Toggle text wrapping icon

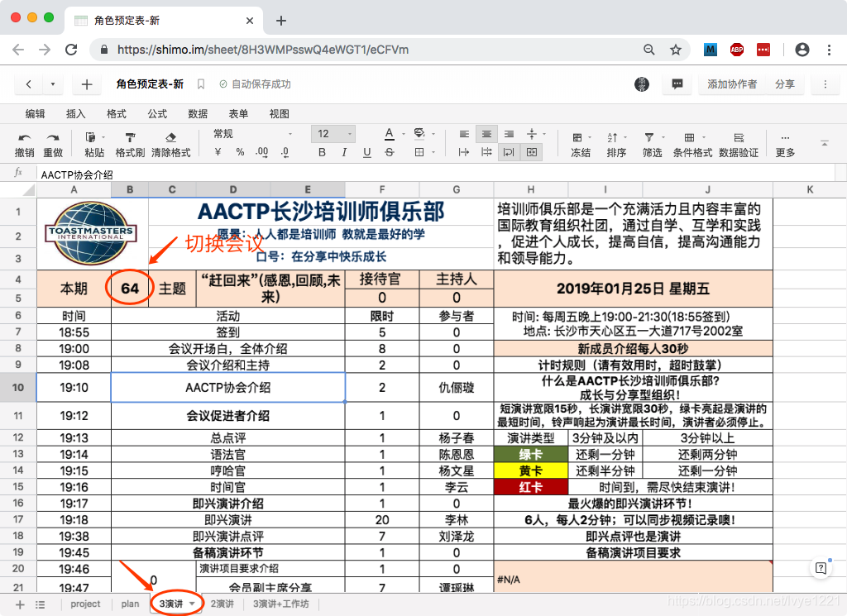509,152
